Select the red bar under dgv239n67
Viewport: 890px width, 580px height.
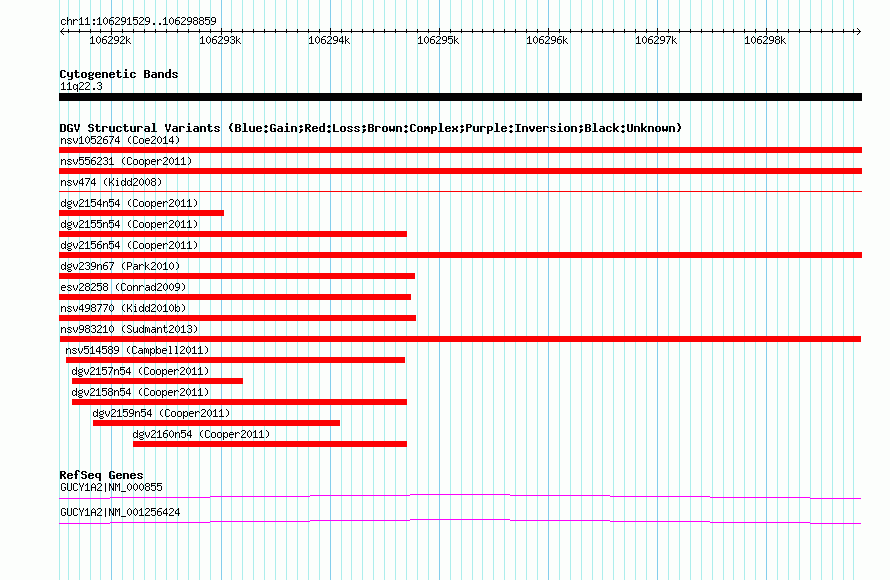coord(237,276)
